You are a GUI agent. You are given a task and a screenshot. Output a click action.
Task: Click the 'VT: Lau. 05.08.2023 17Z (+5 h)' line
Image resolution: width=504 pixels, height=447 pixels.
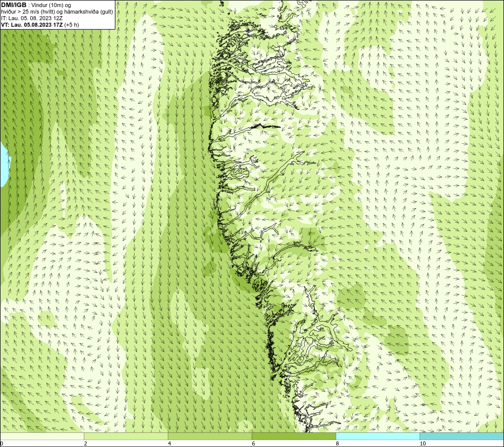tap(40, 25)
